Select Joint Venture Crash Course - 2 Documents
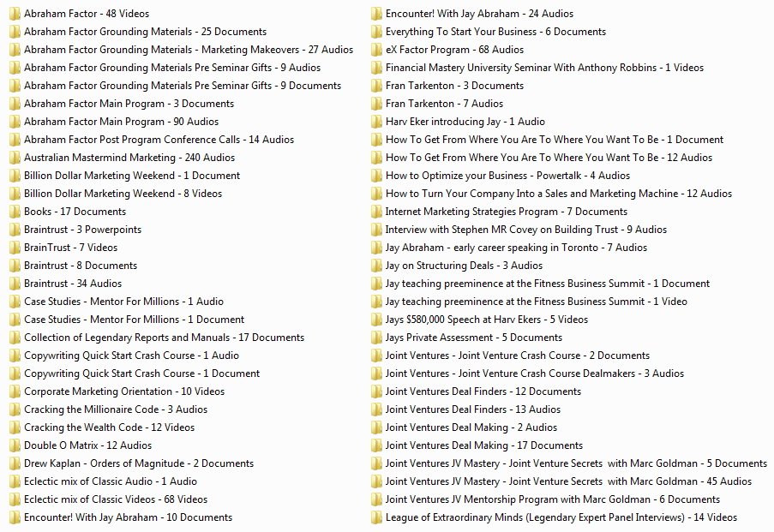This screenshot has width=774, height=532. [x=518, y=356]
